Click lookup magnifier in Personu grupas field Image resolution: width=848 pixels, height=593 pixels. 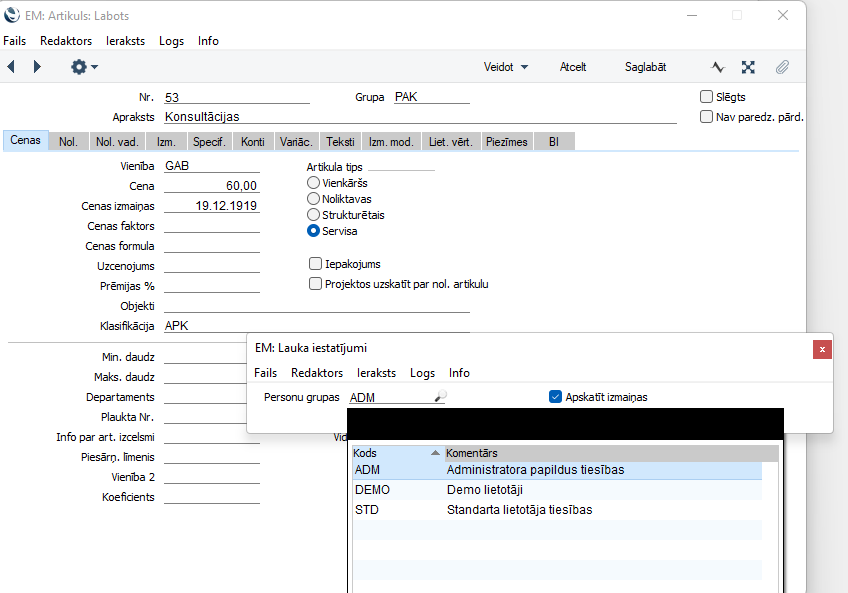click(440, 397)
